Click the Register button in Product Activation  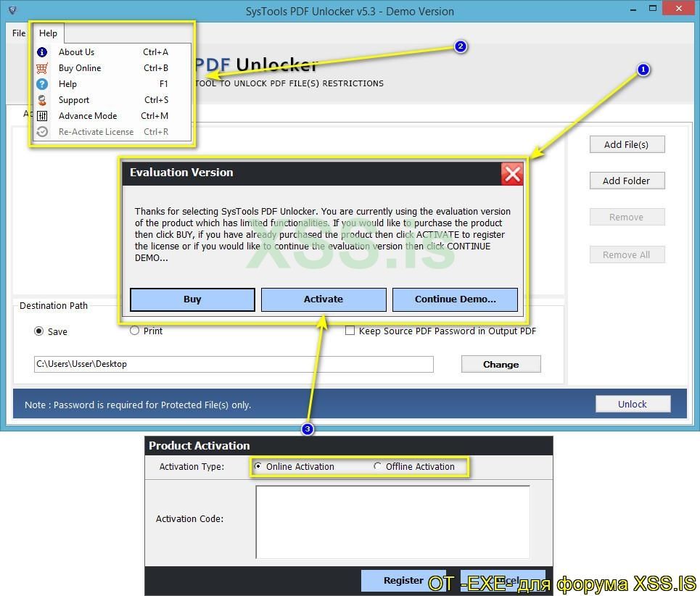point(403,580)
